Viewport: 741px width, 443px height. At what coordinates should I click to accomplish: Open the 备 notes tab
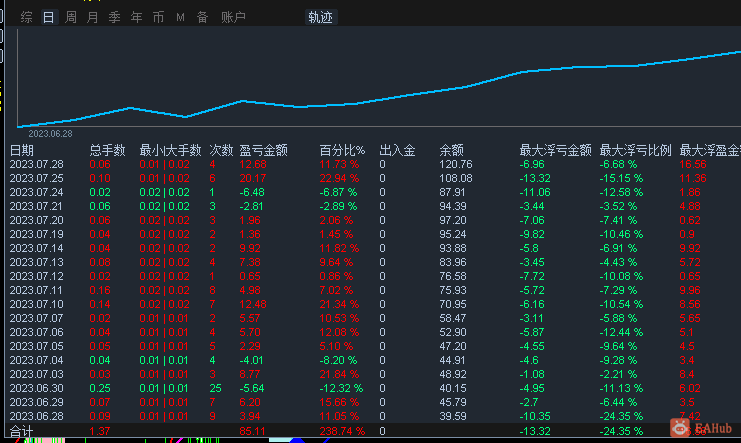point(202,17)
